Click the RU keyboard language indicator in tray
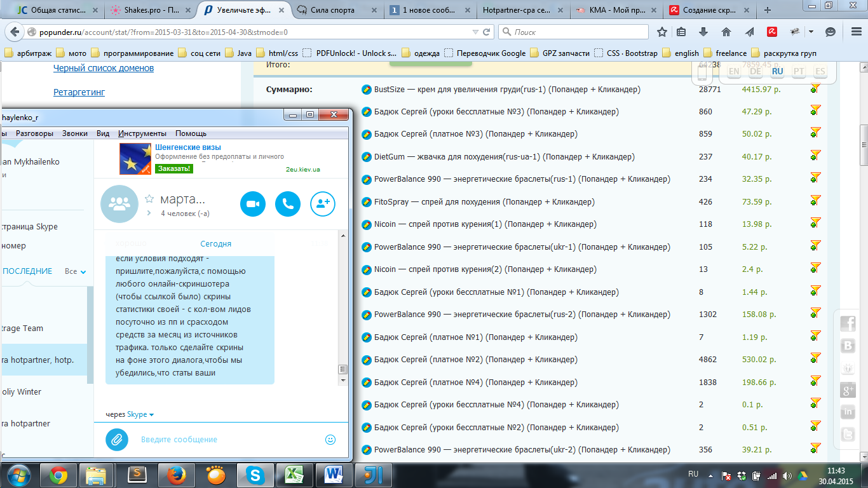Image resolution: width=868 pixels, height=488 pixels. coord(693,475)
